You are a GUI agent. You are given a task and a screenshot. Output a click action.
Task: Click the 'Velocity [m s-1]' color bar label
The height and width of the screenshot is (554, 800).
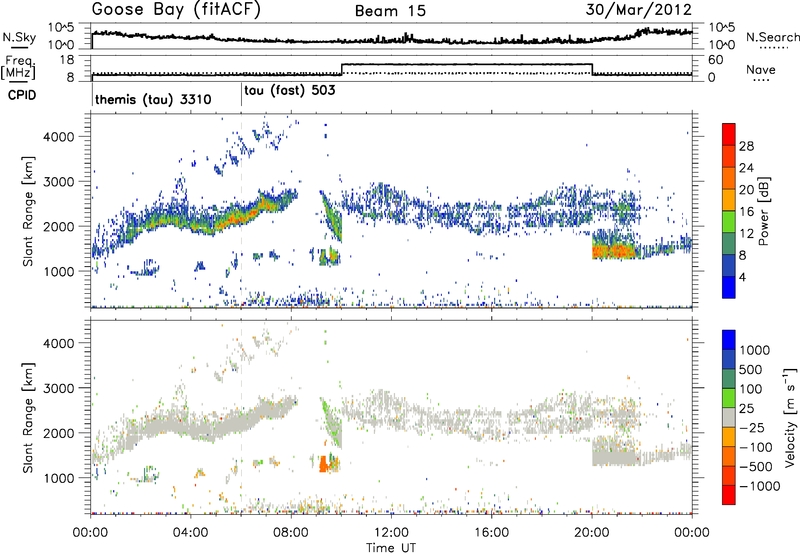(790, 417)
